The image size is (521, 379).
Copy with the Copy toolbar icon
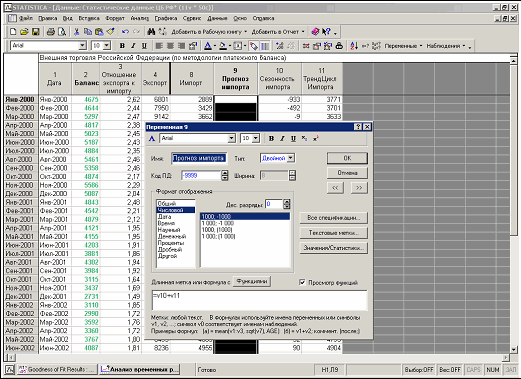point(88,32)
